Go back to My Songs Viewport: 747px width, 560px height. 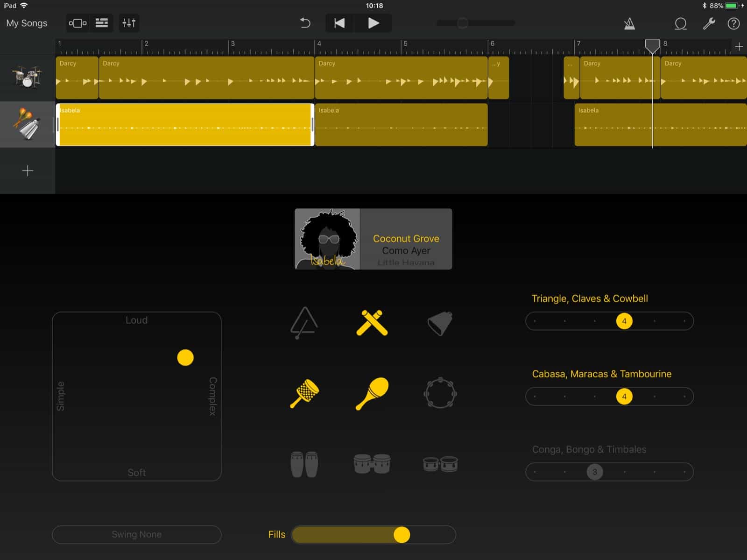pyautogui.click(x=27, y=23)
